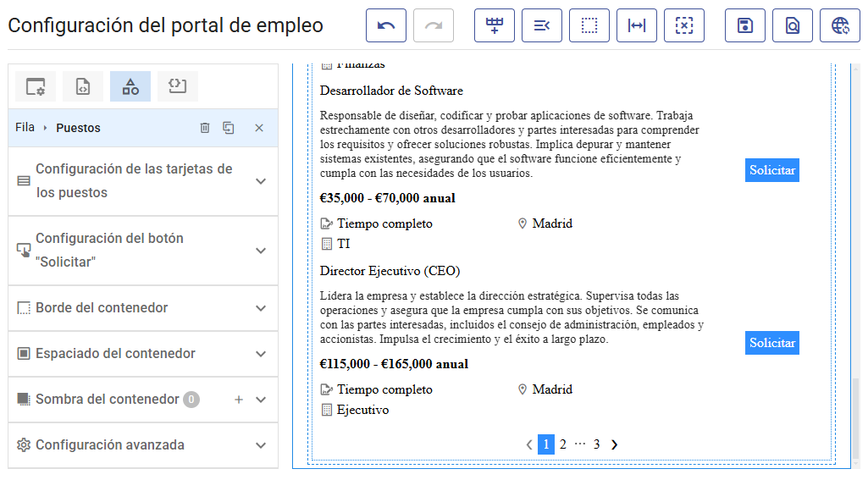Expand Borde del contenedor section
Image resolution: width=868 pixels, height=480 pixels.
(261, 308)
